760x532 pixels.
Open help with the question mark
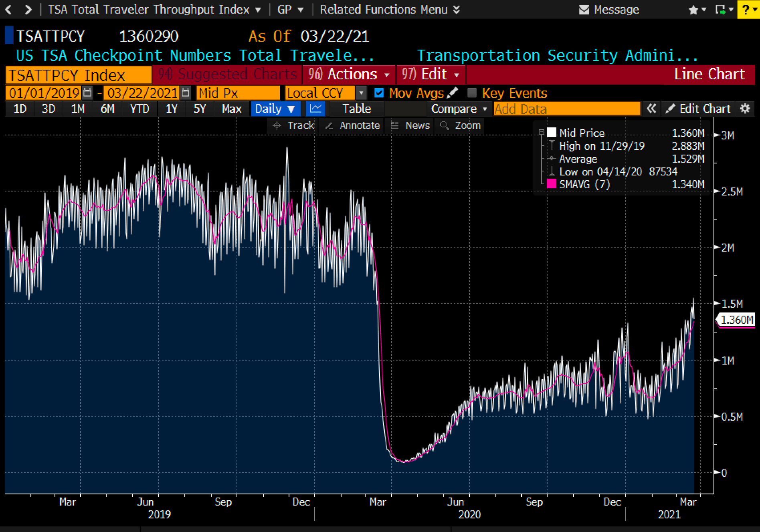tap(746, 10)
